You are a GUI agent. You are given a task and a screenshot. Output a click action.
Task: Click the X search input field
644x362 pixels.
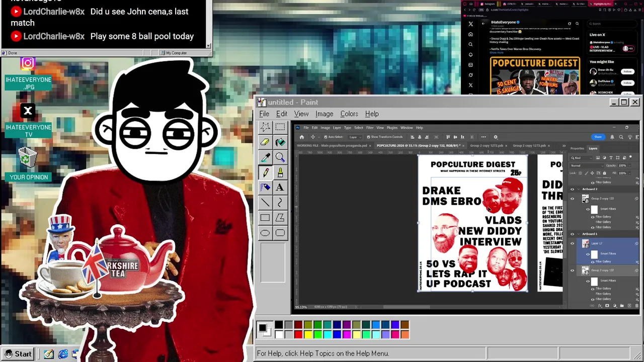pos(612,24)
